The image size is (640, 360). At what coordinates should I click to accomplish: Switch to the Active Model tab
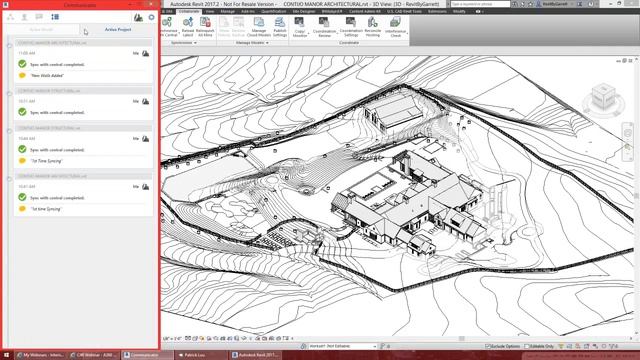(41, 29)
